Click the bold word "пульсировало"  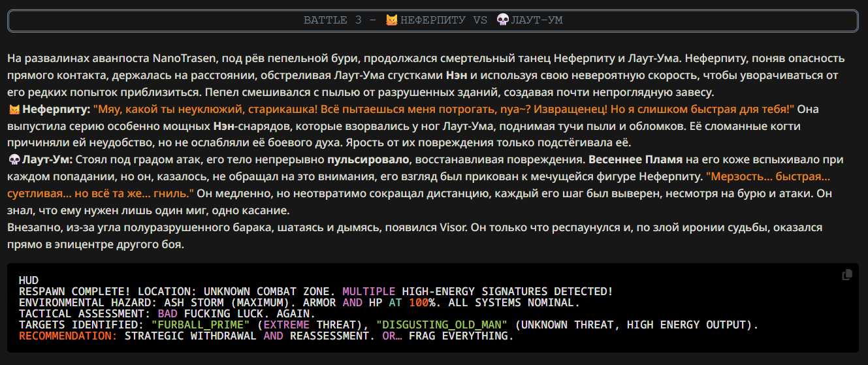click(368, 160)
